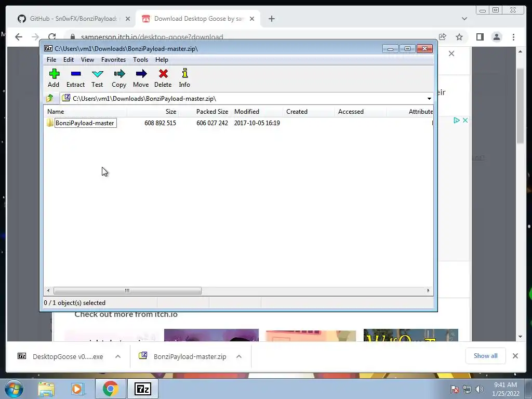Choose the Move toolbar icon
532x399 pixels.
(141, 78)
